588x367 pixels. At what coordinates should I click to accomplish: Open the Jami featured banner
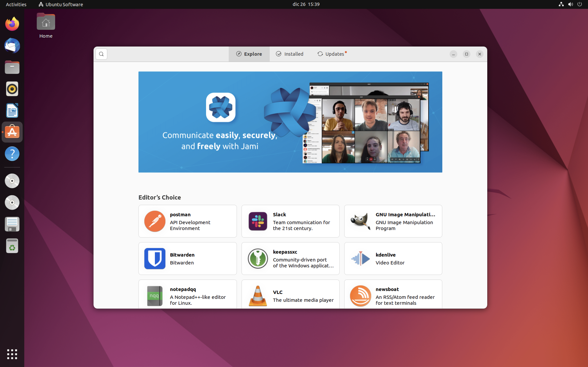[x=290, y=122]
